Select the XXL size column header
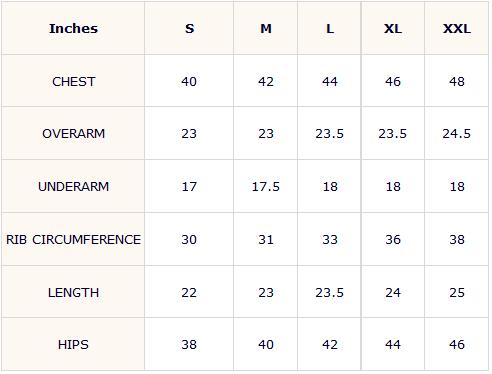The width and height of the screenshot is (492, 374). (x=457, y=29)
